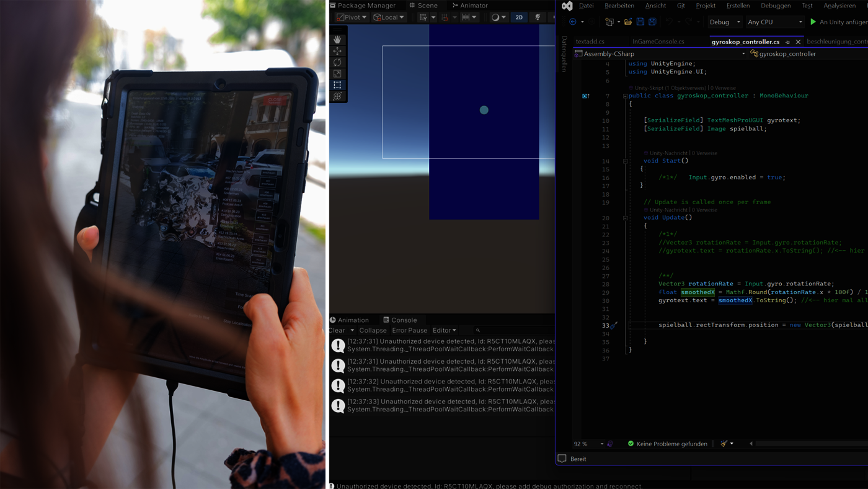Image resolution: width=868 pixels, height=489 pixels.
Task: Click the horizontal scrollbar left arrow in editor
Action: (751, 444)
